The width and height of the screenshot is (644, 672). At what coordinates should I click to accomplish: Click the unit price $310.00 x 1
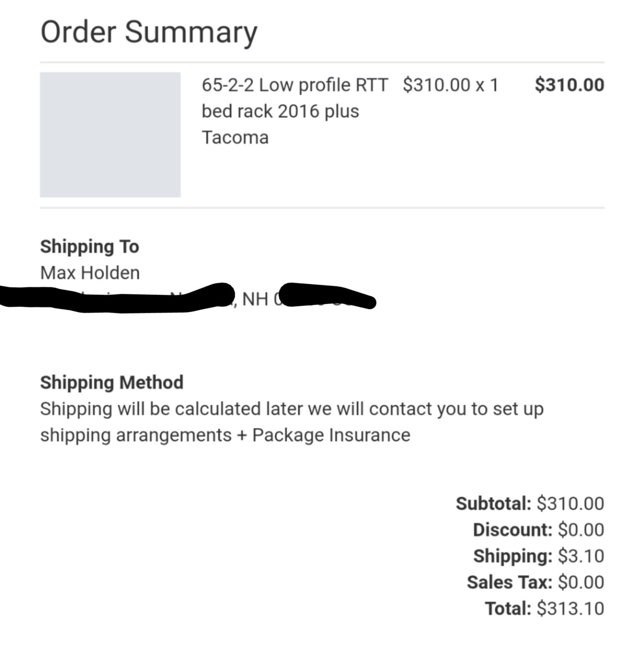pyautogui.click(x=450, y=85)
